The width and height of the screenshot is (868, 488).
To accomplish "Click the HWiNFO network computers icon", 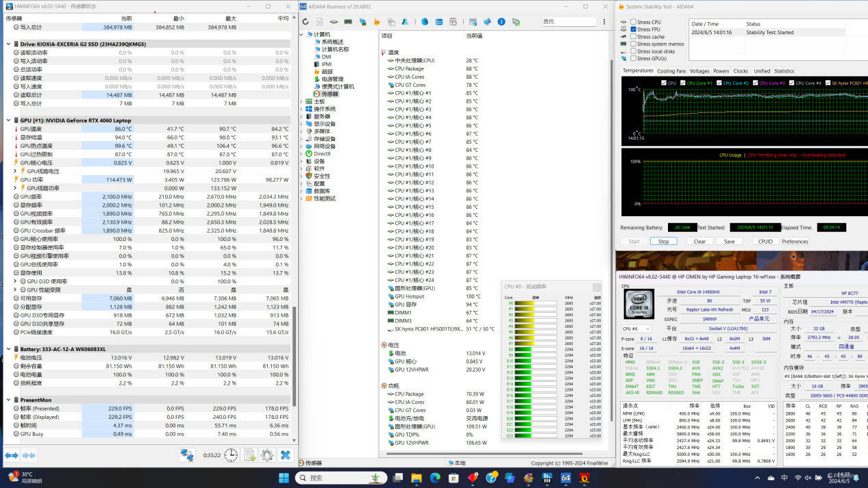I will [x=187, y=455].
